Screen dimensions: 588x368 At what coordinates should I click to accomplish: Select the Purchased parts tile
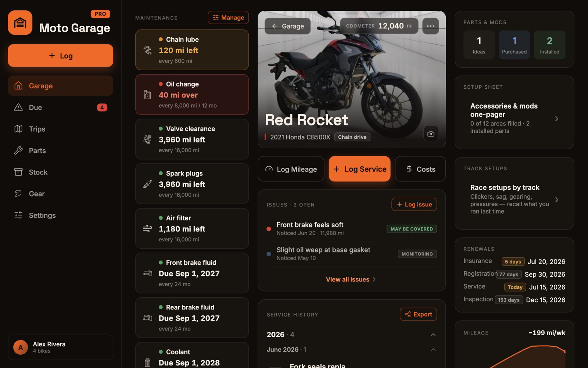click(514, 45)
